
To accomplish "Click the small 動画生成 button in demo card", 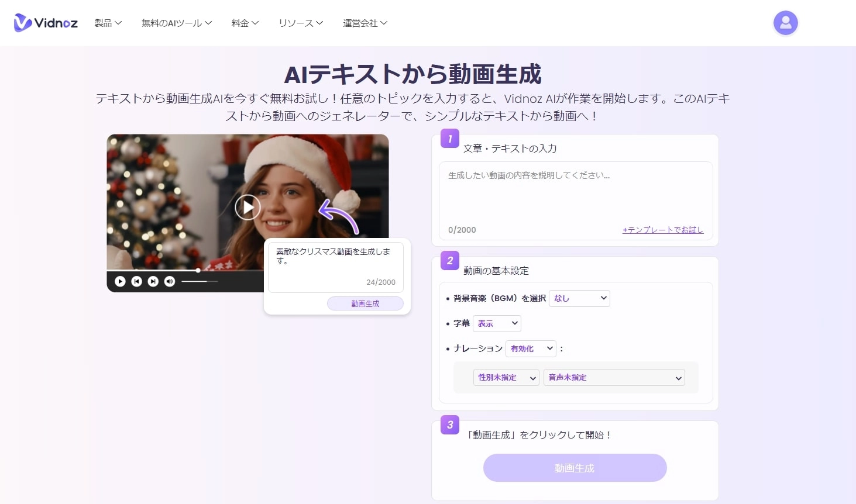I will [x=365, y=303].
